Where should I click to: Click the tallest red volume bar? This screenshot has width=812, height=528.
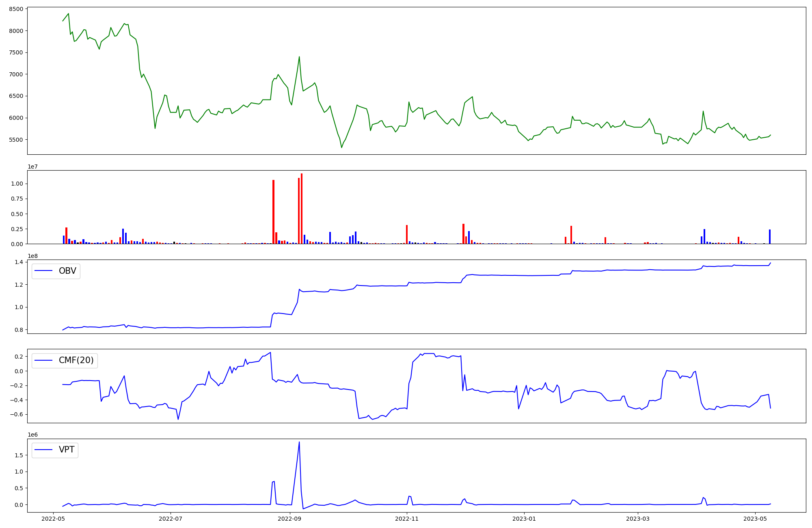point(302,209)
